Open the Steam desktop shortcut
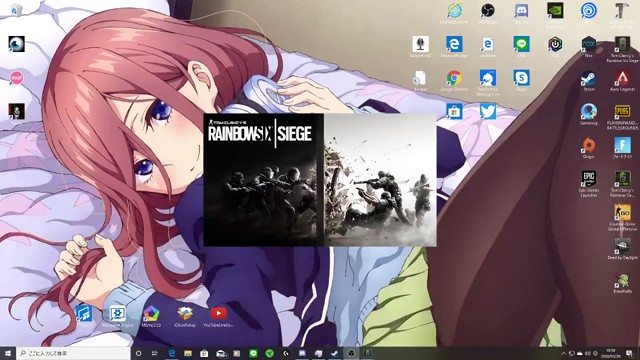Viewport: 640px width, 360px height. coord(589,78)
